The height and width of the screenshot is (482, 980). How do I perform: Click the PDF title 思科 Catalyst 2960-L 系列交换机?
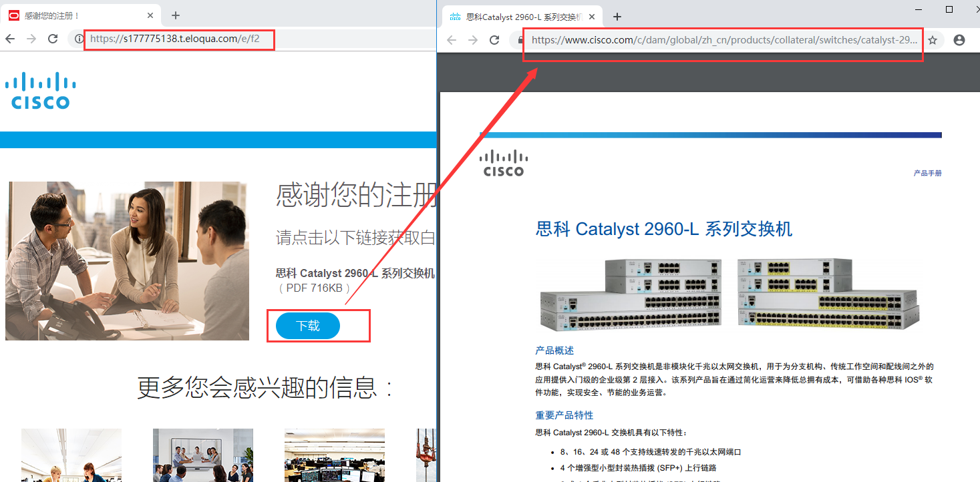point(664,229)
